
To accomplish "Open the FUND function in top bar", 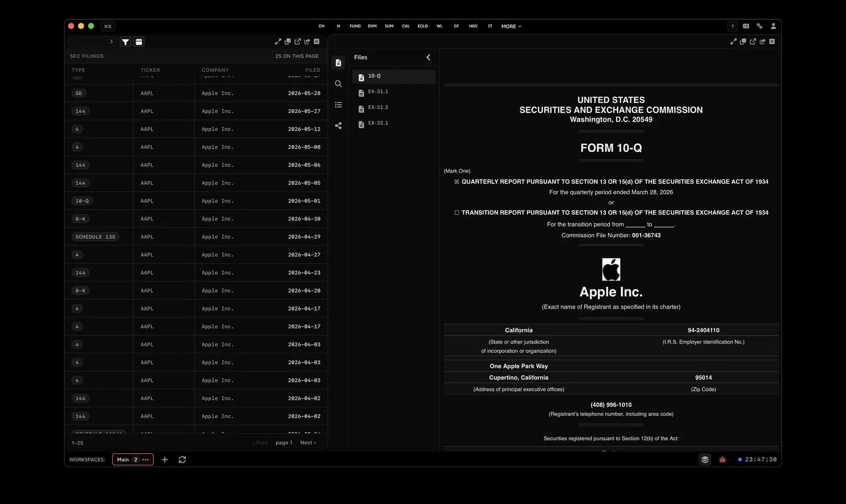I will coord(355,26).
